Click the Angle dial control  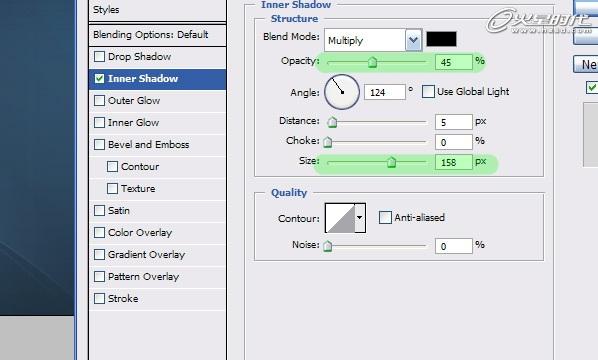coord(342,92)
